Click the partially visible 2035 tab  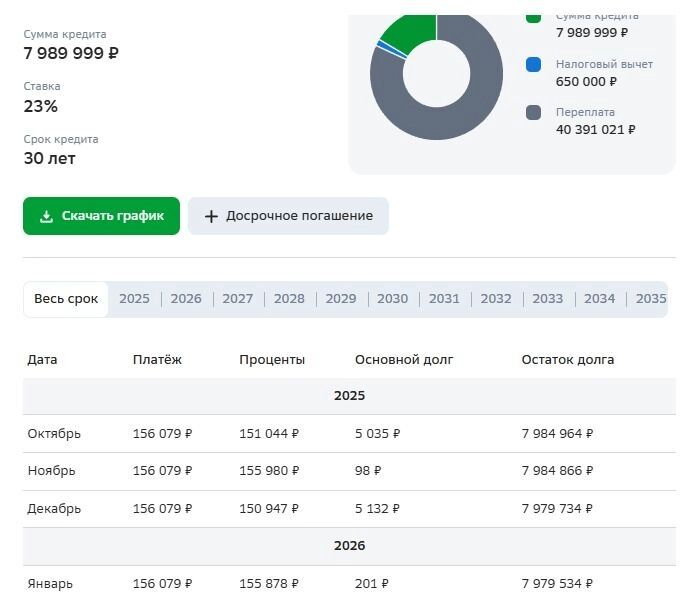(x=651, y=299)
